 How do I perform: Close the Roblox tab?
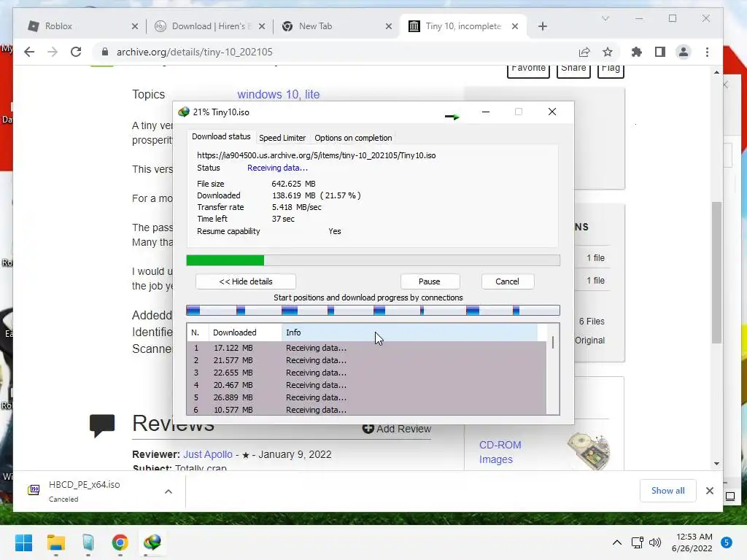click(135, 27)
